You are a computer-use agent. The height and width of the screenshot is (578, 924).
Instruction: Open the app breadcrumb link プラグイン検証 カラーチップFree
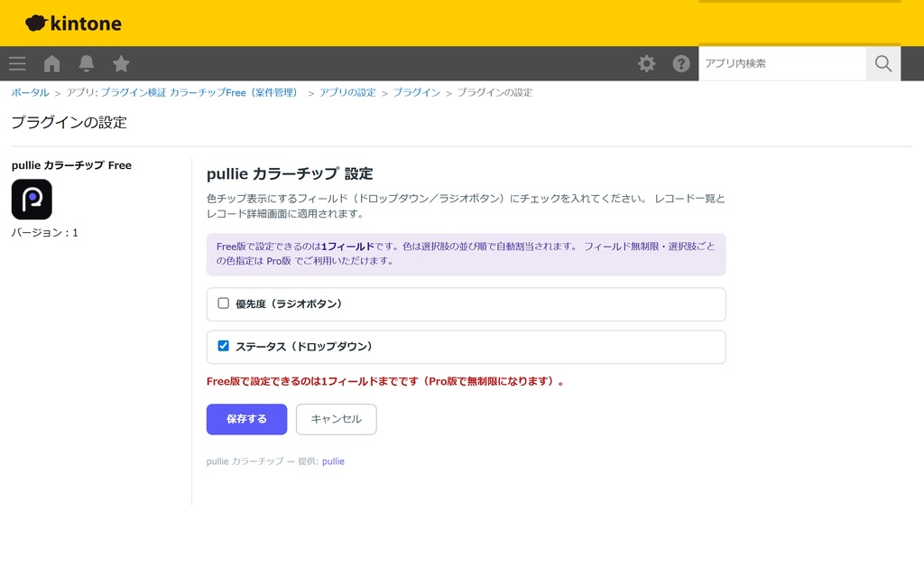point(200,93)
